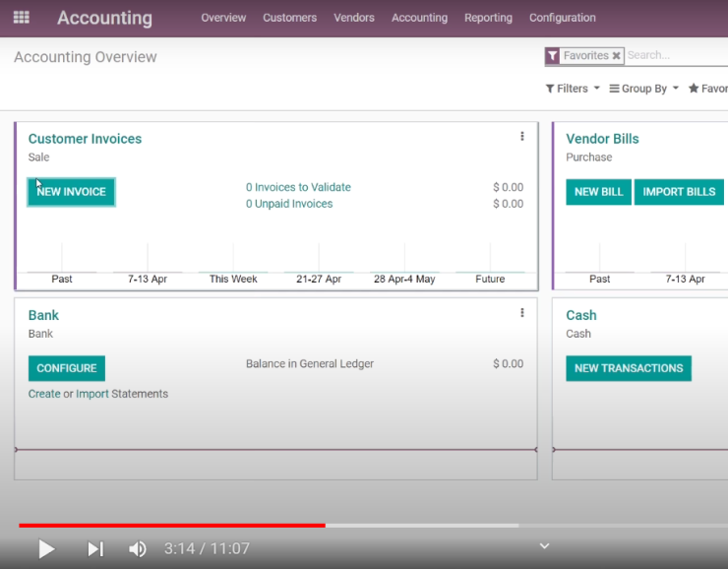Viewport: 728px width, 569px height.
Task: Click the Accounting Overview breadcrumb text
Action: coord(86,57)
